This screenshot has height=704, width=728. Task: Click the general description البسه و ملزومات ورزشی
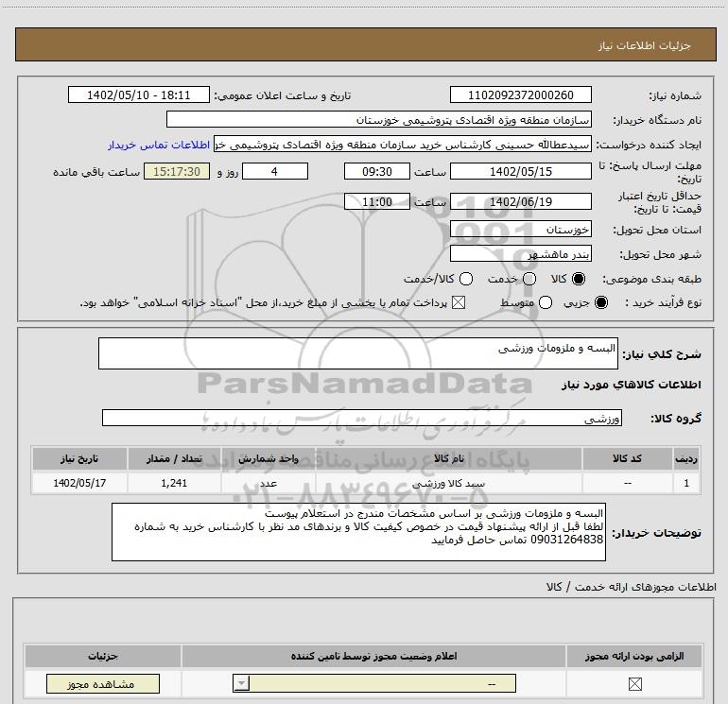point(358,353)
